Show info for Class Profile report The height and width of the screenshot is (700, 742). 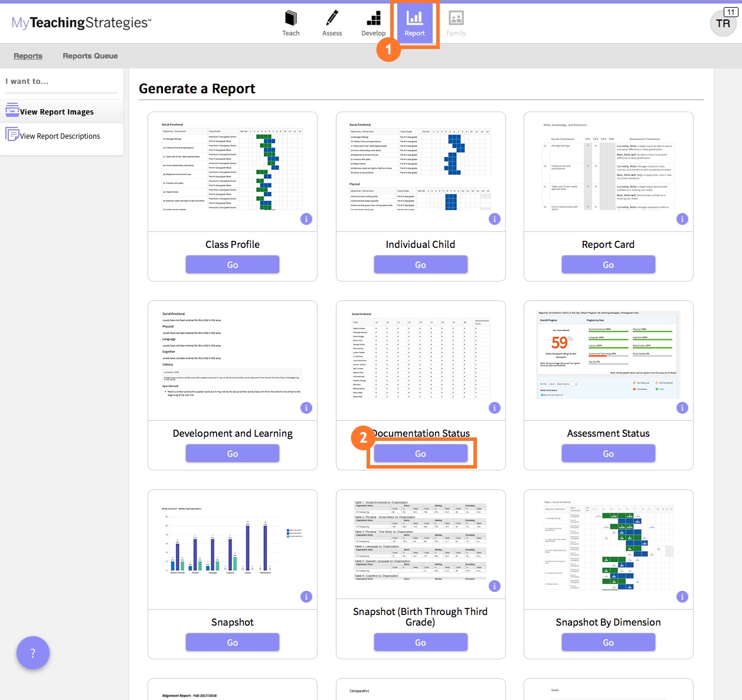(x=306, y=219)
